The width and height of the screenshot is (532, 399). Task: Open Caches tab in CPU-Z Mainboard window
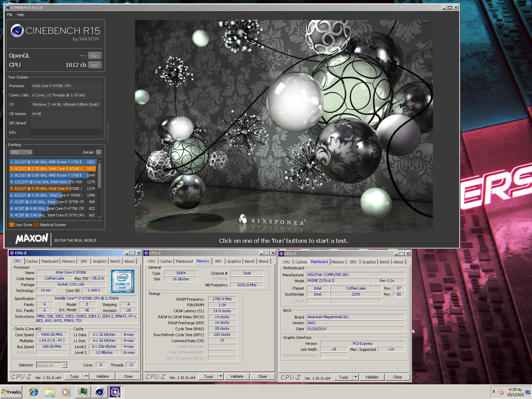click(301, 262)
